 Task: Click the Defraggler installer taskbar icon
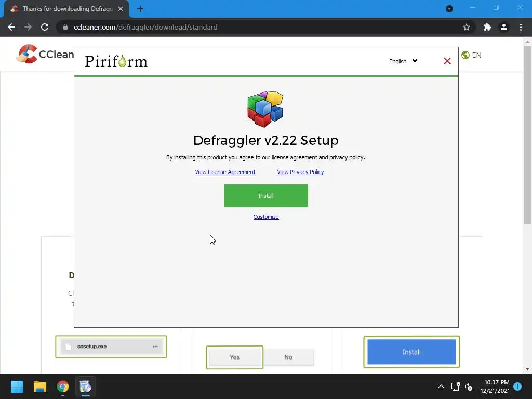tap(86, 387)
